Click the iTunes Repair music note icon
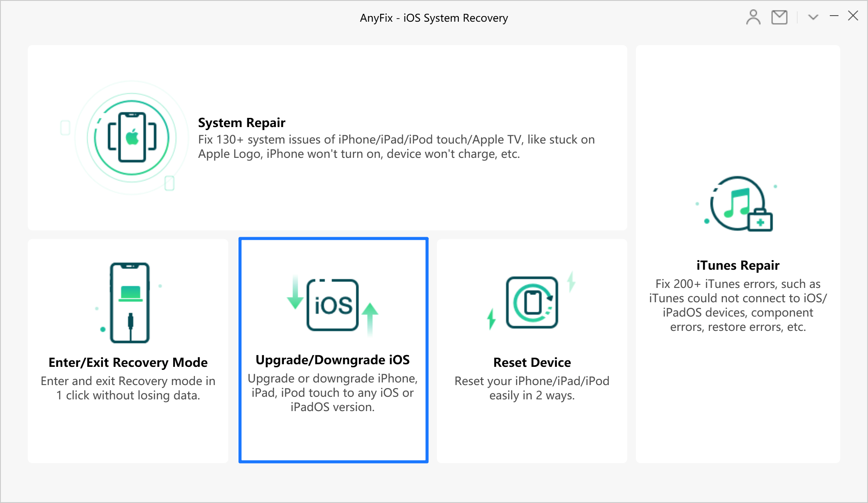868x503 pixels. (x=738, y=204)
